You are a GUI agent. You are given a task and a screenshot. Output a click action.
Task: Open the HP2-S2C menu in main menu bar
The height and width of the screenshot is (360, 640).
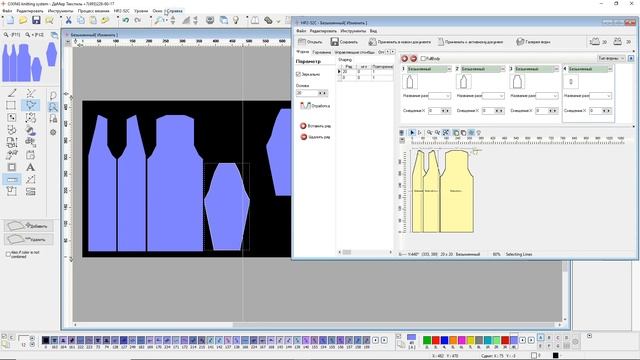tap(122, 11)
